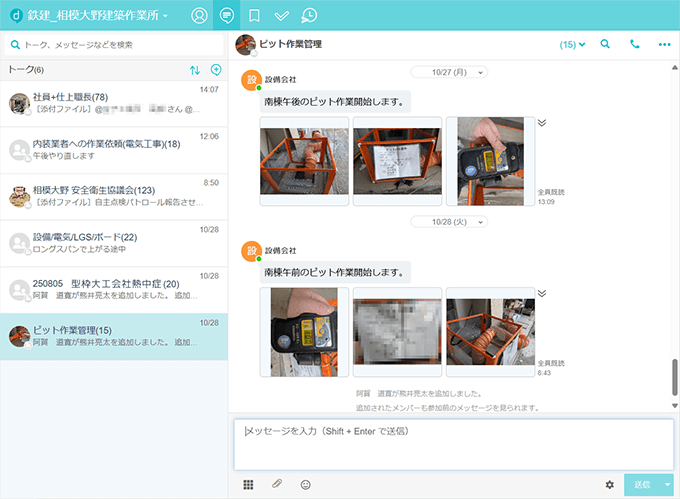Click the chat scrollbar up arrow
This screenshot has height=499, width=680.
[x=675, y=67]
